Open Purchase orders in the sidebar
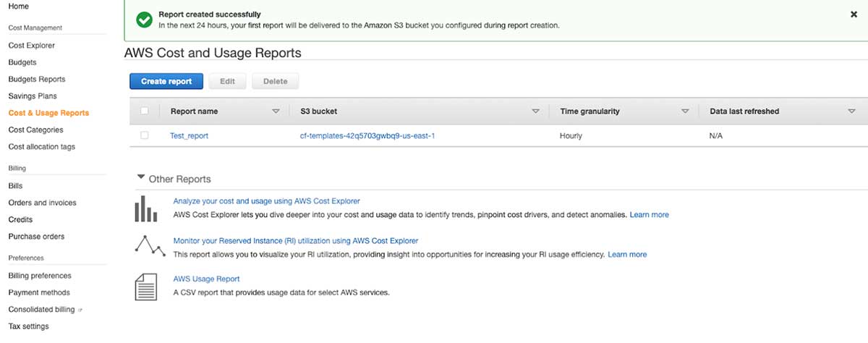Screen dimensions: 868x343 [36, 237]
